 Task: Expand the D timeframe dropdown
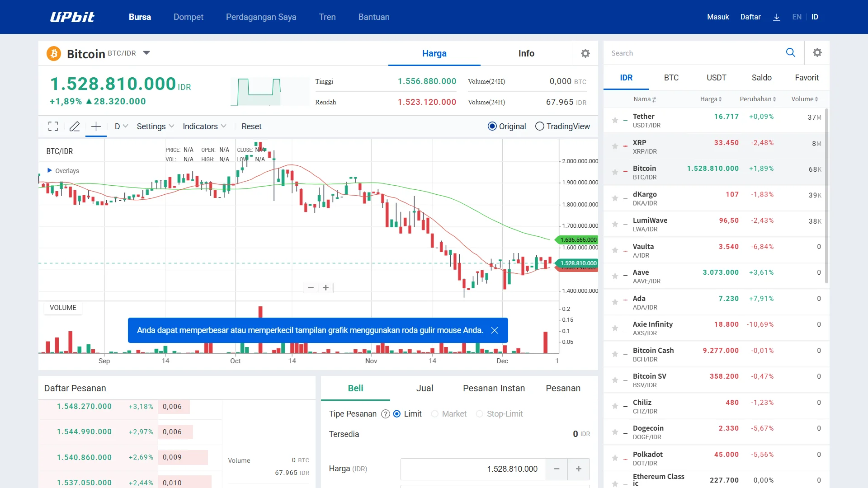(x=120, y=127)
